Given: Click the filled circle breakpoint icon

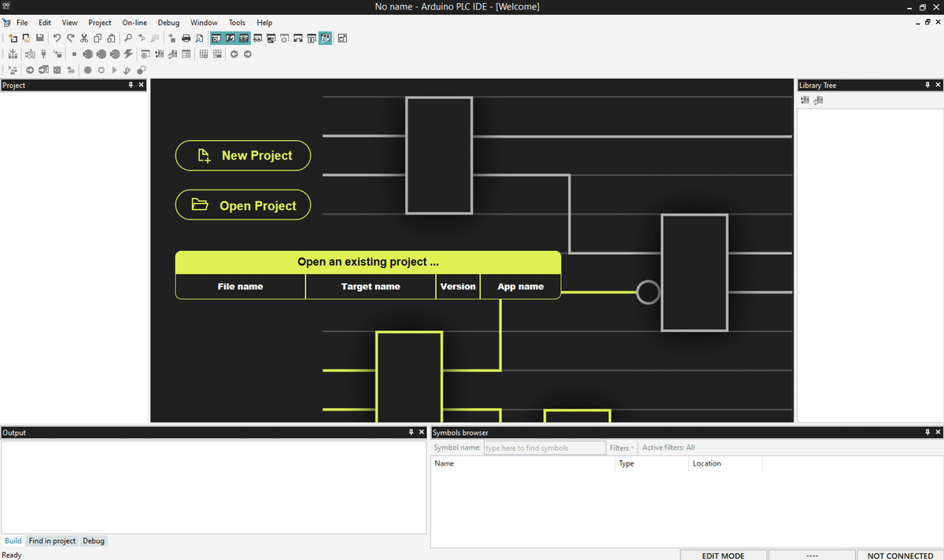Looking at the screenshot, I should 87,70.
